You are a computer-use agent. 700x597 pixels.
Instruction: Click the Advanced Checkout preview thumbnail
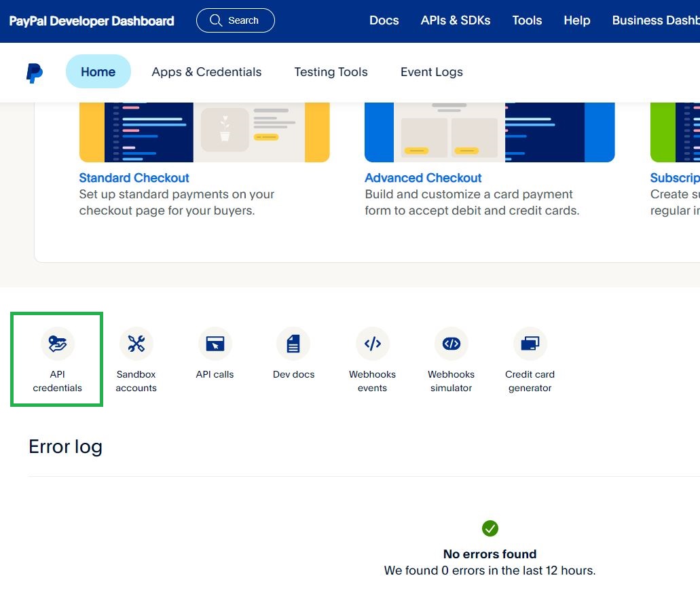[489, 132]
